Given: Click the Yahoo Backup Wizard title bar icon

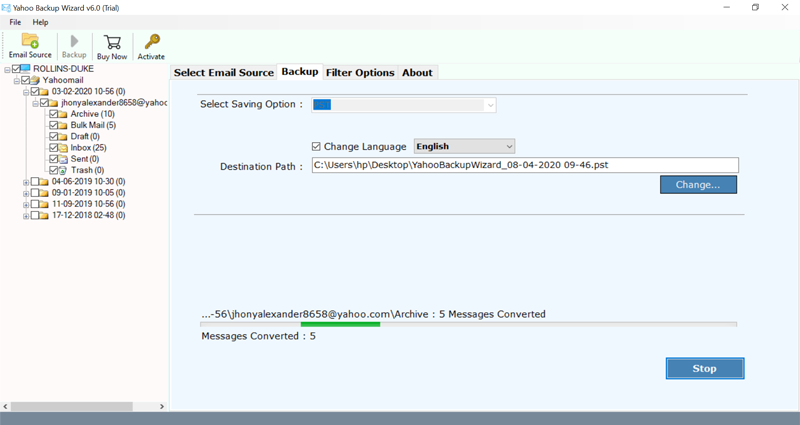Looking at the screenshot, I should click(x=6, y=8).
